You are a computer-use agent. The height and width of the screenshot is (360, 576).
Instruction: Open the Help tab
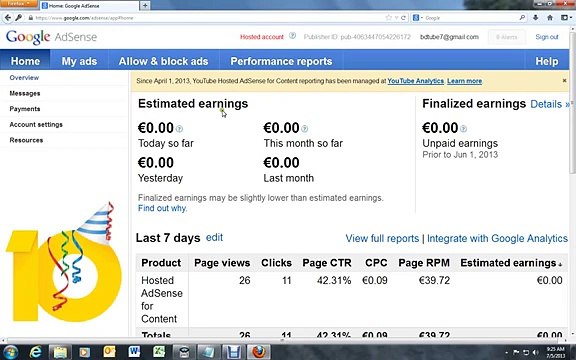[x=547, y=61]
